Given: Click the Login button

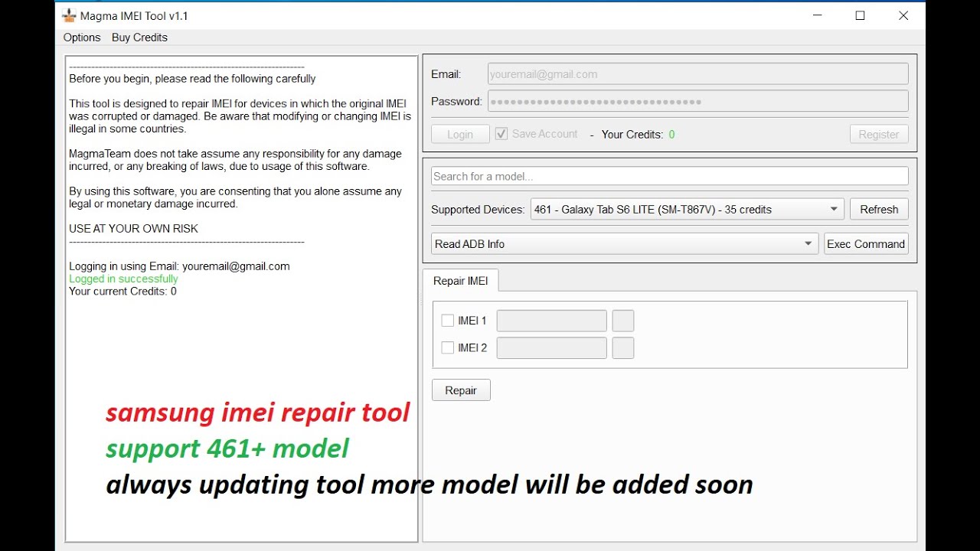Looking at the screenshot, I should 460,134.
